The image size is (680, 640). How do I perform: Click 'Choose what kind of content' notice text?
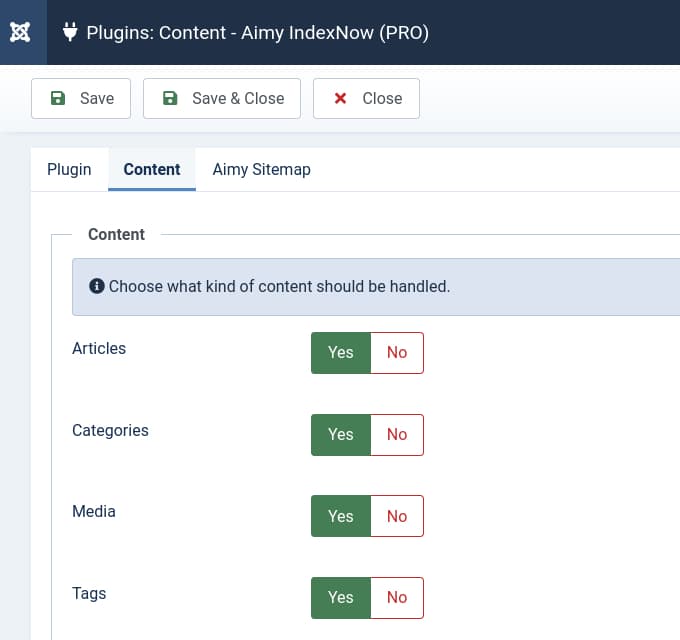coord(279,287)
